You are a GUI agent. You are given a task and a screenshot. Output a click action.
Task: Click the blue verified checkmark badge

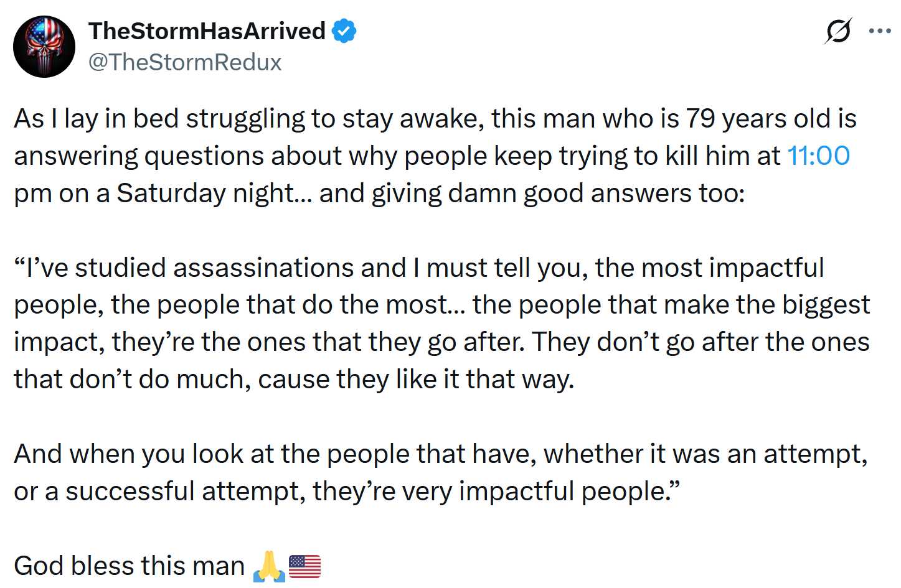344,31
